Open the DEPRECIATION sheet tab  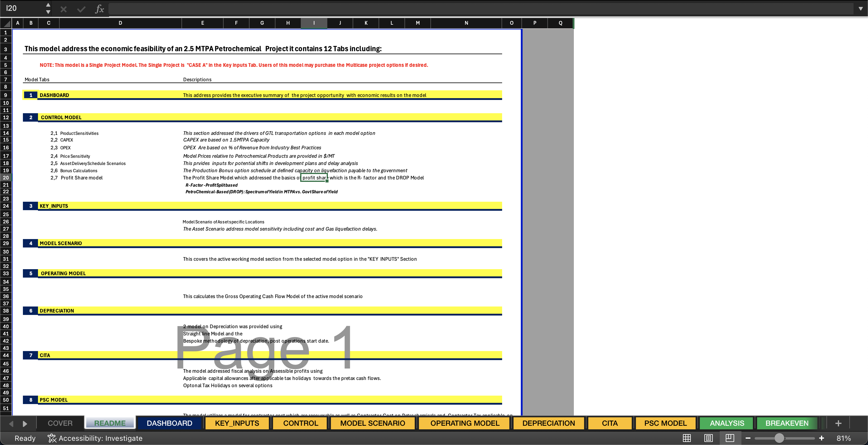tap(549, 423)
